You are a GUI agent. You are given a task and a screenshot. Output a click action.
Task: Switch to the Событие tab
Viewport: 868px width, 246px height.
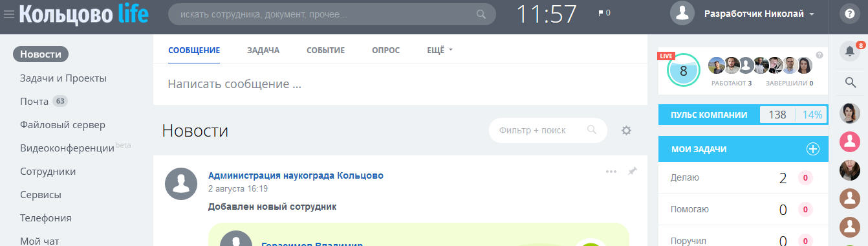coord(325,50)
